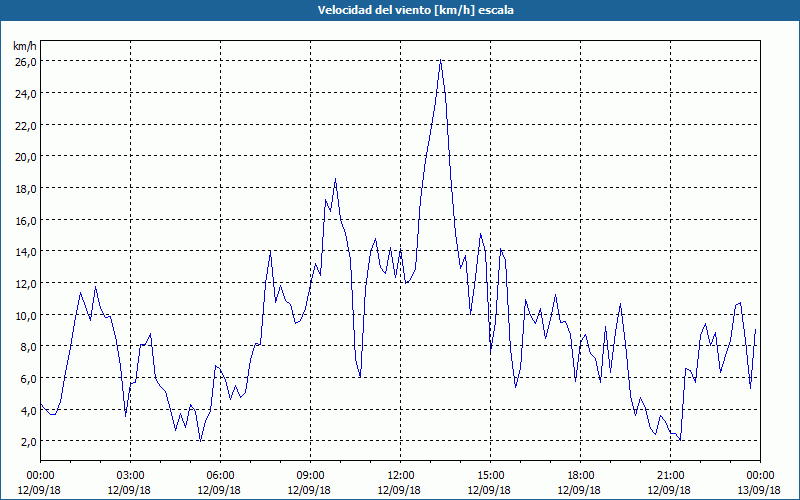Click the 00:00 12/09/18 time label
The height and width of the screenshot is (500, 800).
tap(40, 483)
